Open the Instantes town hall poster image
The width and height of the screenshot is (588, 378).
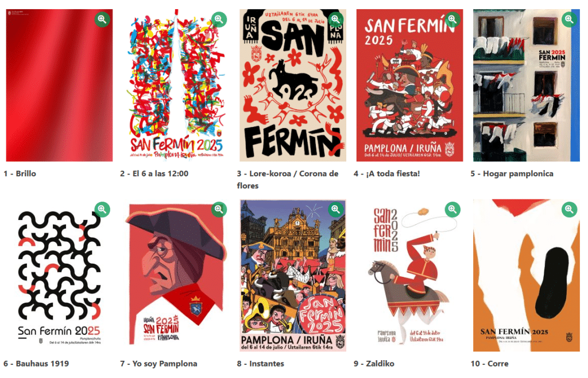click(x=292, y=276)
